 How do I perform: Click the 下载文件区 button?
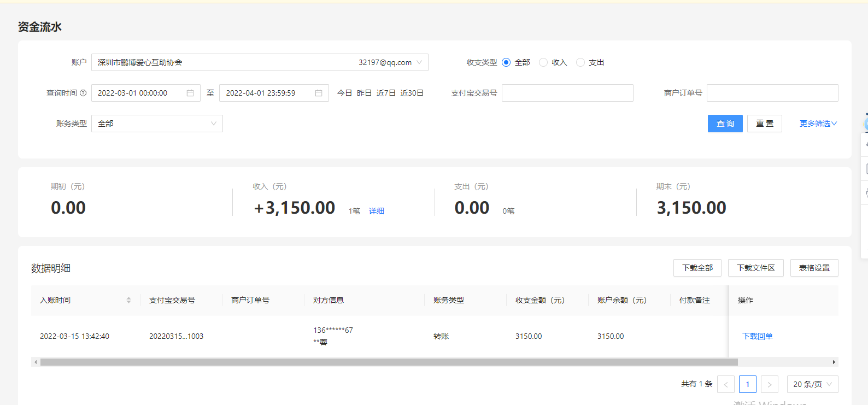tap(756, 268)
